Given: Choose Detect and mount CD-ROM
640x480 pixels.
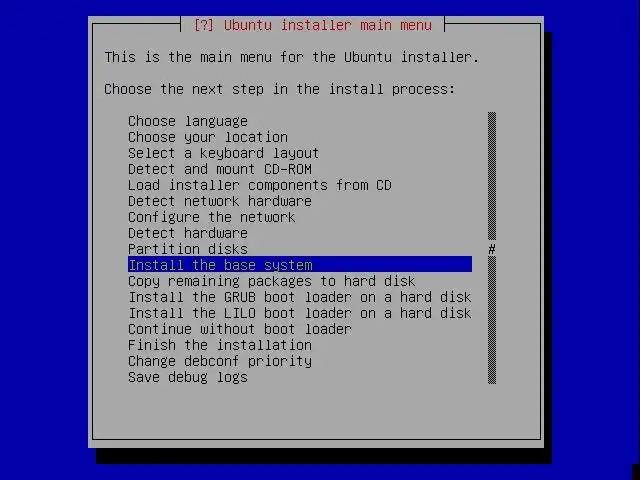Looking at the screenshot, I should [220, 169].
